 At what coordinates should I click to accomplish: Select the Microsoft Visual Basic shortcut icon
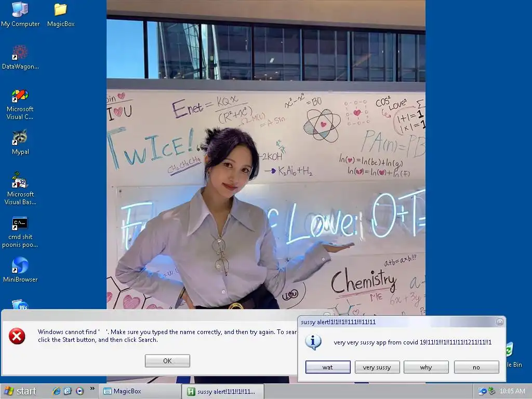click(x=20, y=180)
